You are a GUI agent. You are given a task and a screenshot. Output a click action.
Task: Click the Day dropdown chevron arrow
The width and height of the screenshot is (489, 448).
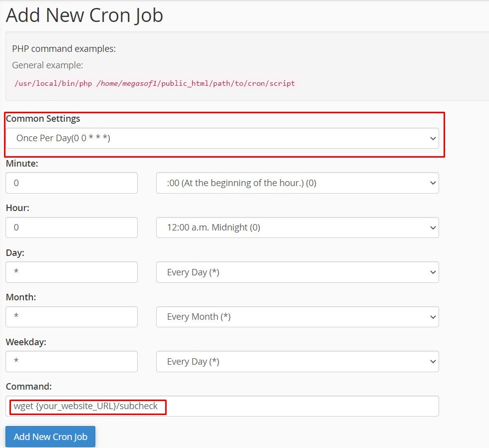click(433, 272)
